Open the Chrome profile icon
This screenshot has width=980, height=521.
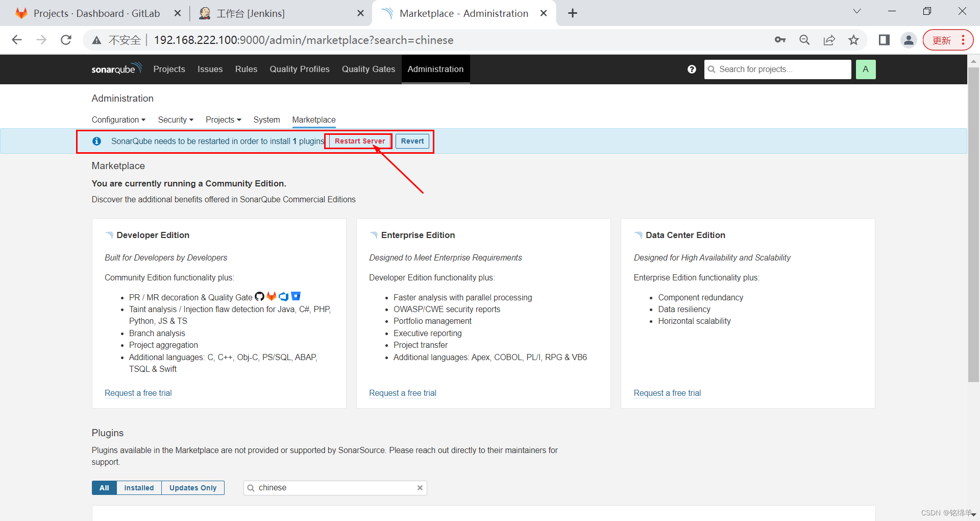909,40
